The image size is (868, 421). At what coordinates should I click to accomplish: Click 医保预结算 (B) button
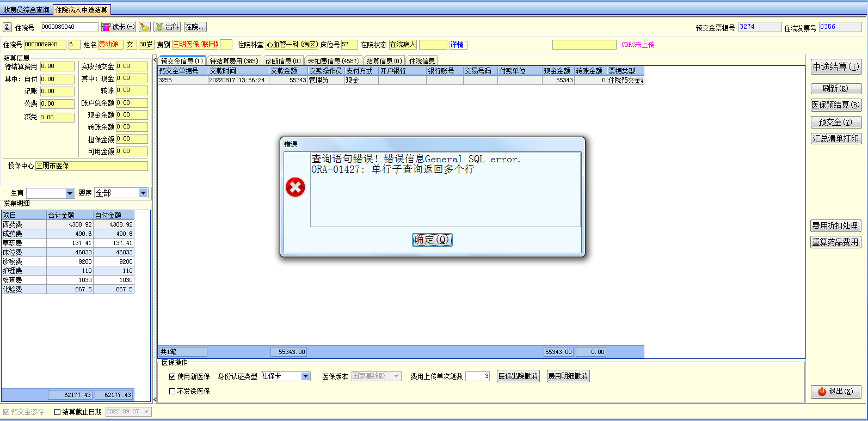tap(836, 105)
